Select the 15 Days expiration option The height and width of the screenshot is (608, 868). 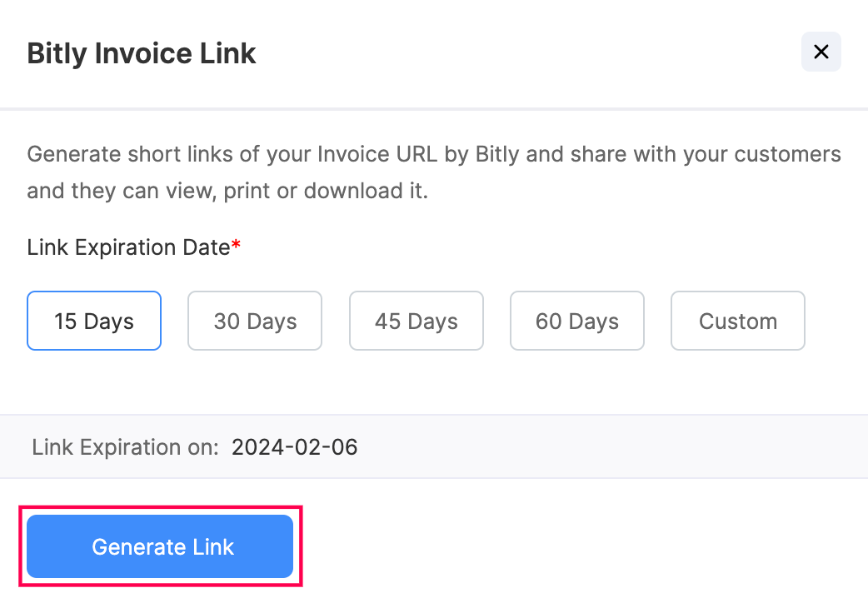click(94, 321)
